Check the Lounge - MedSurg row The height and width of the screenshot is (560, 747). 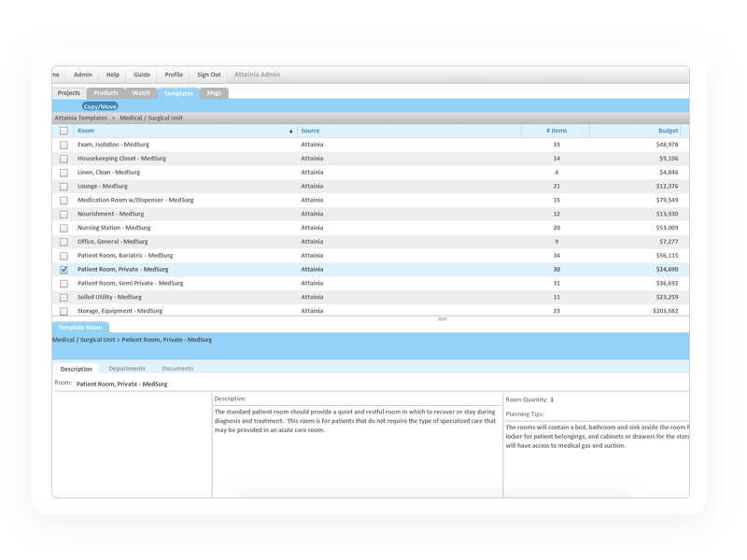63,186
